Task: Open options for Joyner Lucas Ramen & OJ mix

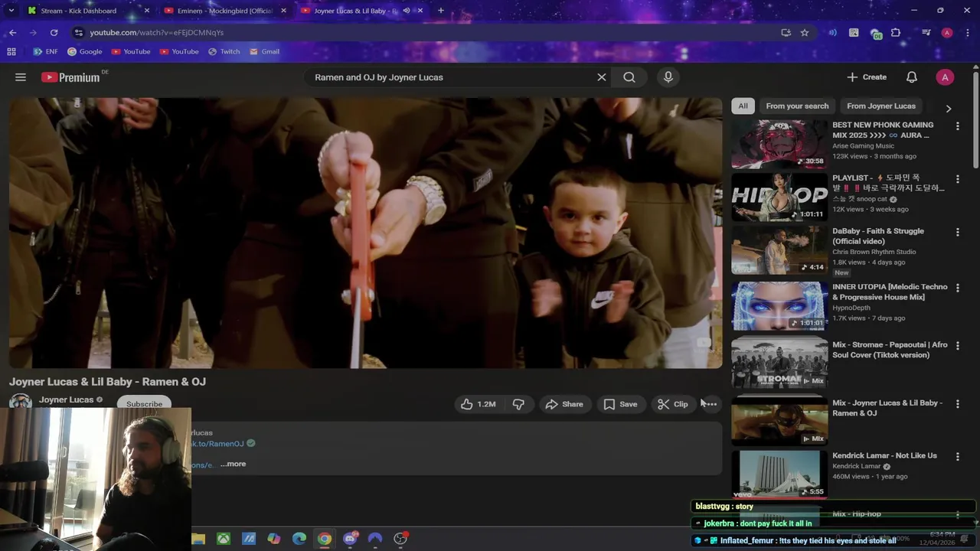Action: (x=957, y=404)
